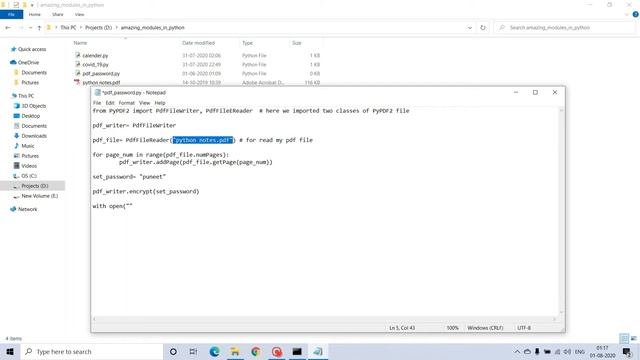The image size is (640, 360).
Task: Select This PC in the navigation pane
Action: pyautogui.click(x=26, y=96)
